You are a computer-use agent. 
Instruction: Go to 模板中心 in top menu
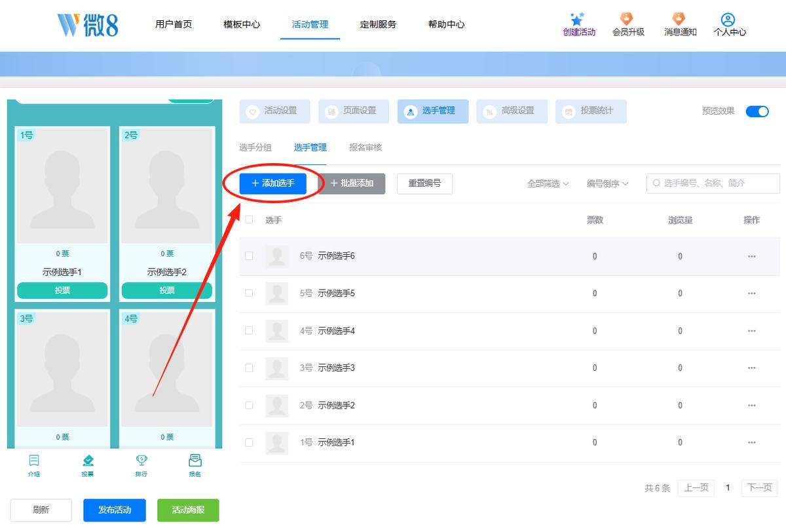tap(242, 24)
